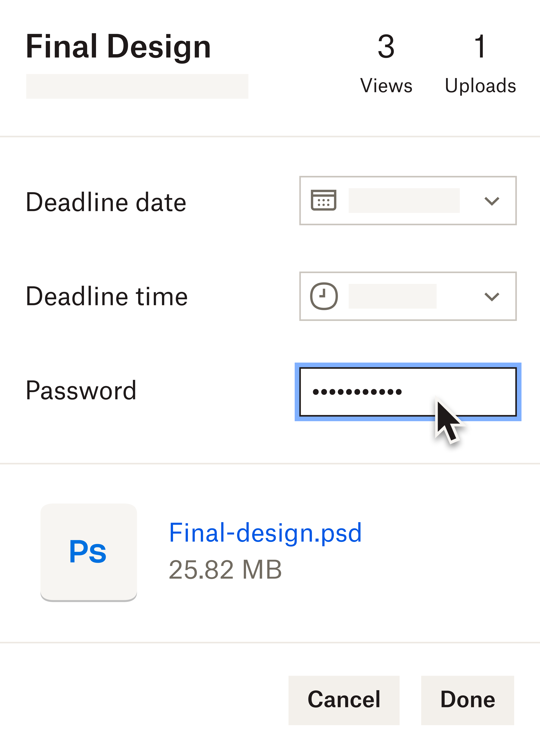This screenshot has height=756, width=540.
Task: Expand the Deadline time chevron arrow
Action: [491, 296]
